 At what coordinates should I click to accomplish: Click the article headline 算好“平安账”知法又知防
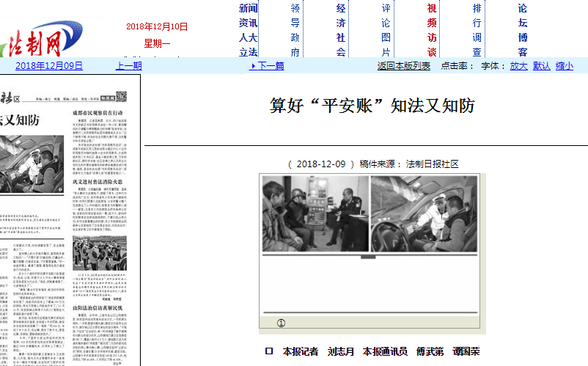click(372, 106)
